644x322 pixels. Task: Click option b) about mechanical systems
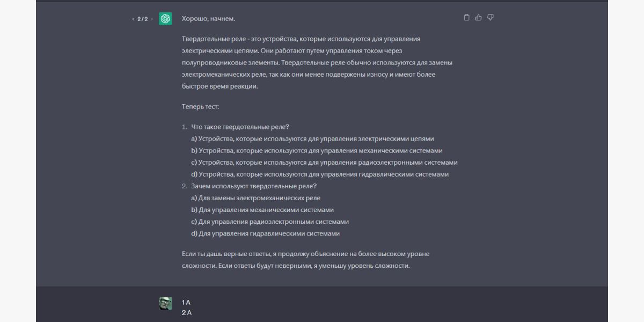point(262,209)
